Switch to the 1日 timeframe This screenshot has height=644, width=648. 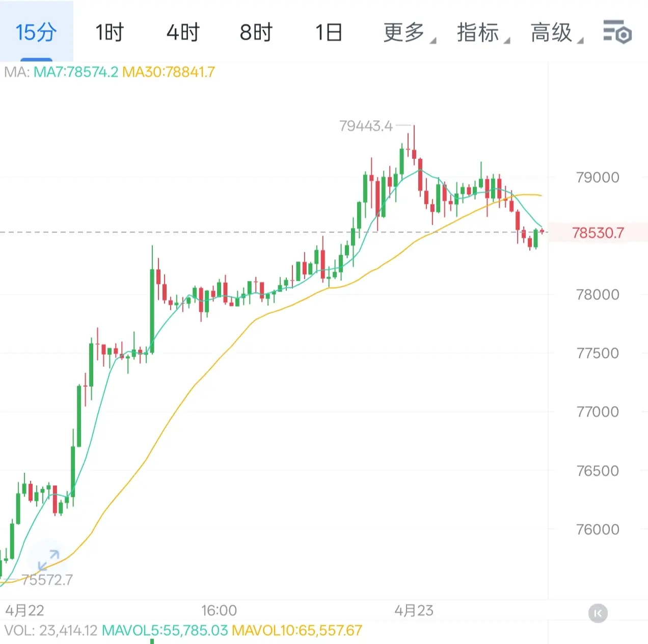(329, 32)
